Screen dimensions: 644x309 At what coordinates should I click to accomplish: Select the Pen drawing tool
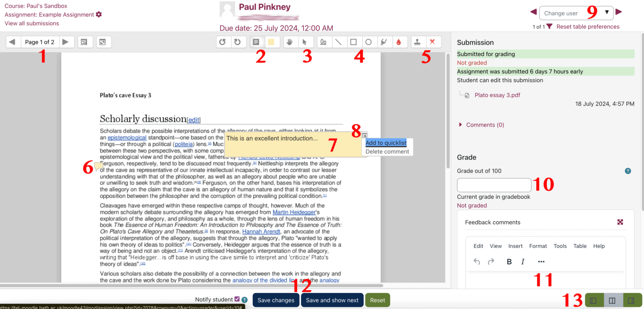pyautogui.click(x=323, y=42)
